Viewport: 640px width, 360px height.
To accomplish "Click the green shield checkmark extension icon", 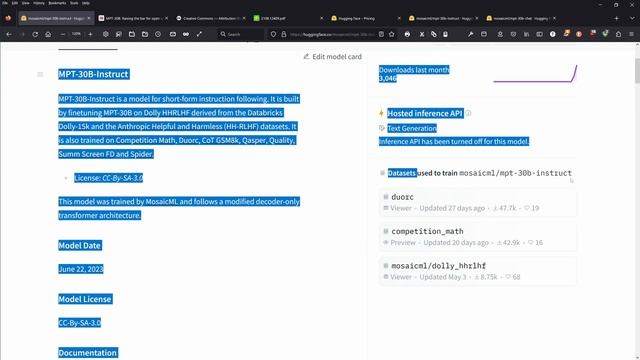I will (x=605, y=34).
